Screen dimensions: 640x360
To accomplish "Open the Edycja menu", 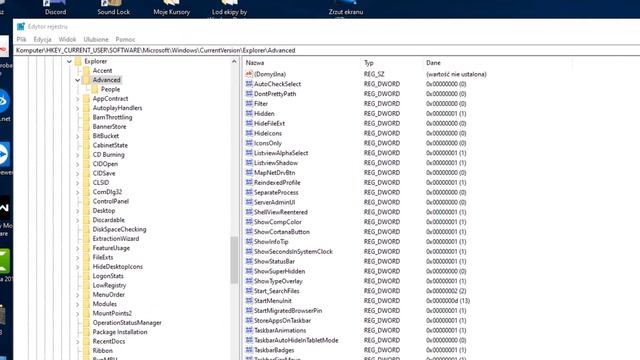I will pos(42,39).
